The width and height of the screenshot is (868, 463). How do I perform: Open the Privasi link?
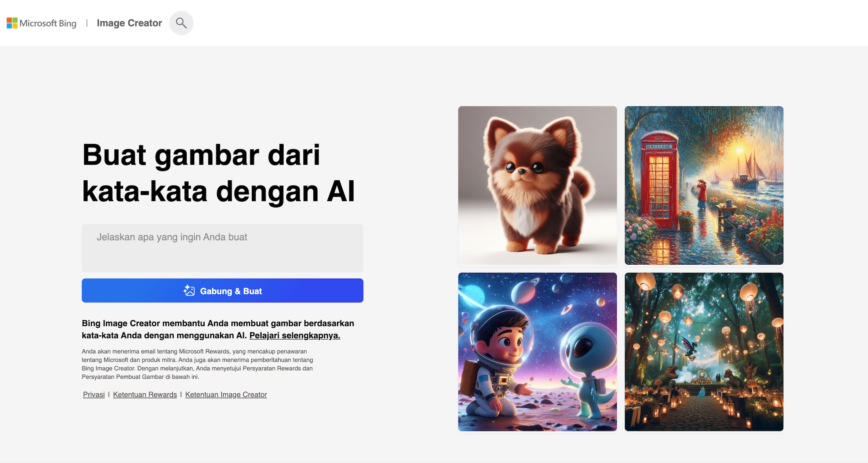point(94,394)
